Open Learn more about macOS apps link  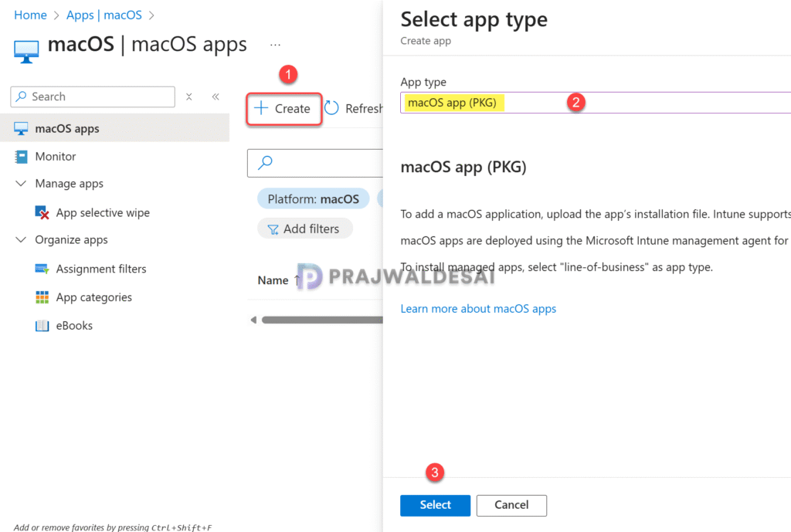click(x=478, y=309)
